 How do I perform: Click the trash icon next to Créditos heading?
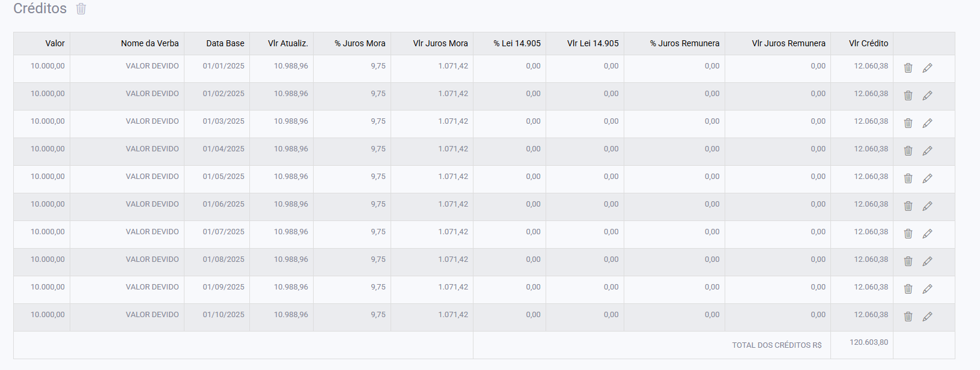(81, 9)
